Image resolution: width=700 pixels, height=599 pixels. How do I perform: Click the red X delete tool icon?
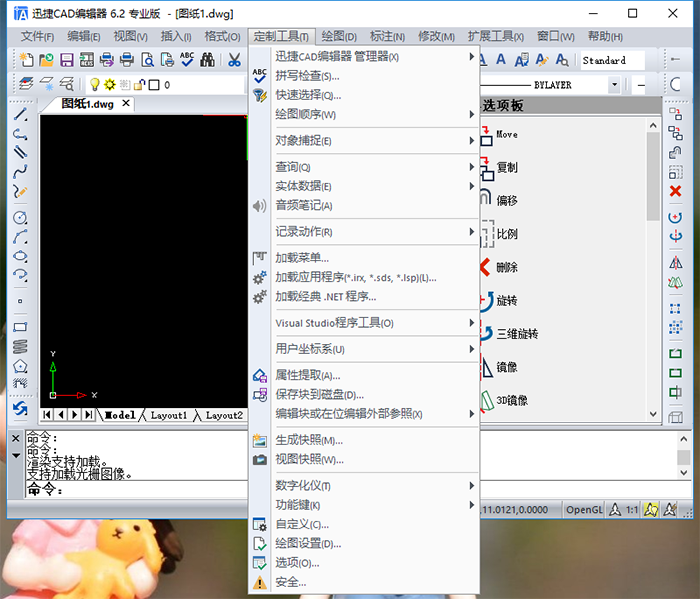[x=675, y=191]
